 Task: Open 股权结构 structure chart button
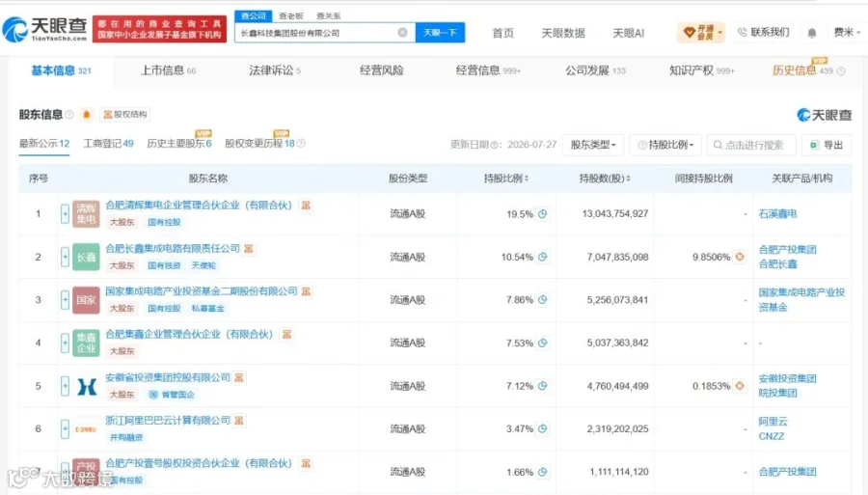coord(125,115)
